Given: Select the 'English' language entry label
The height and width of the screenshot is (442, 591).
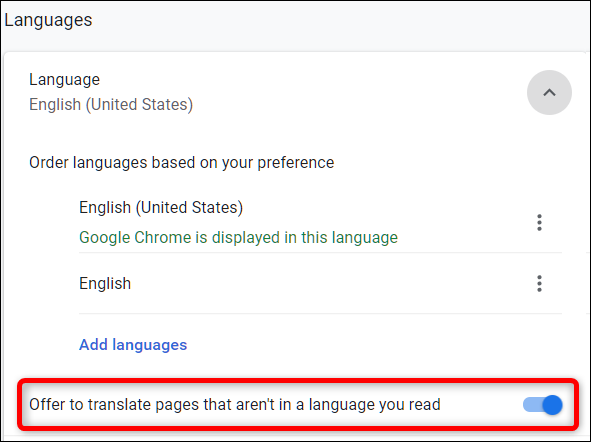Looking at the screenshot, I should (105, 283).
